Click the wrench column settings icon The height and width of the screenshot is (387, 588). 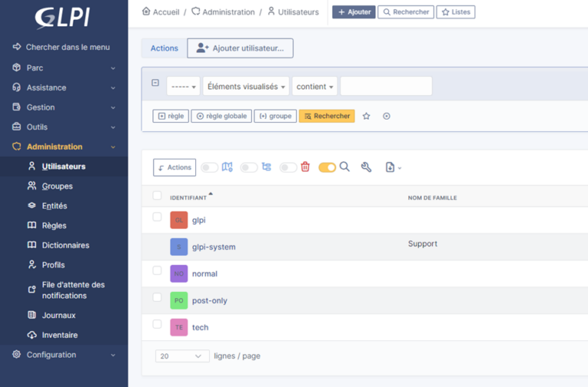[x=366, y=167]
